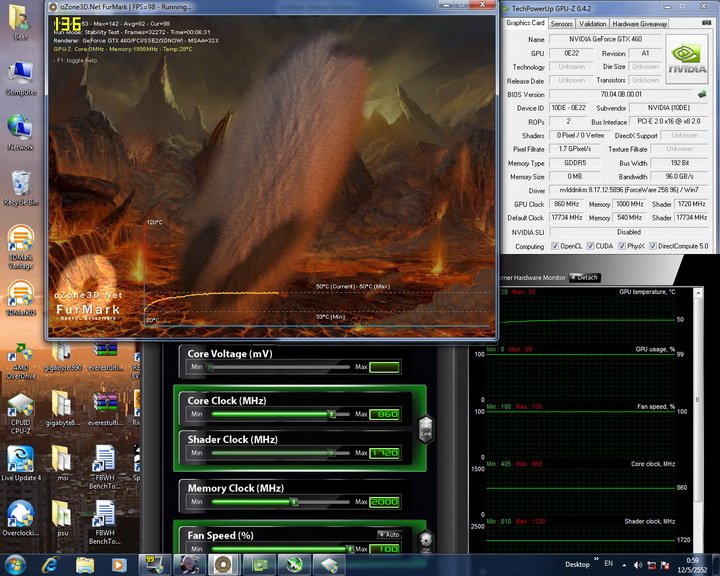Click the GPU-Z Driver version field
Screen dimensions: 720x576
(x=629, y=190)
